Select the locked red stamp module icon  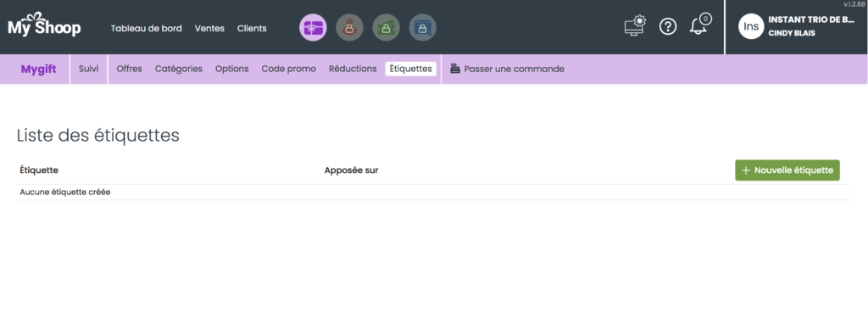point(350,28)
